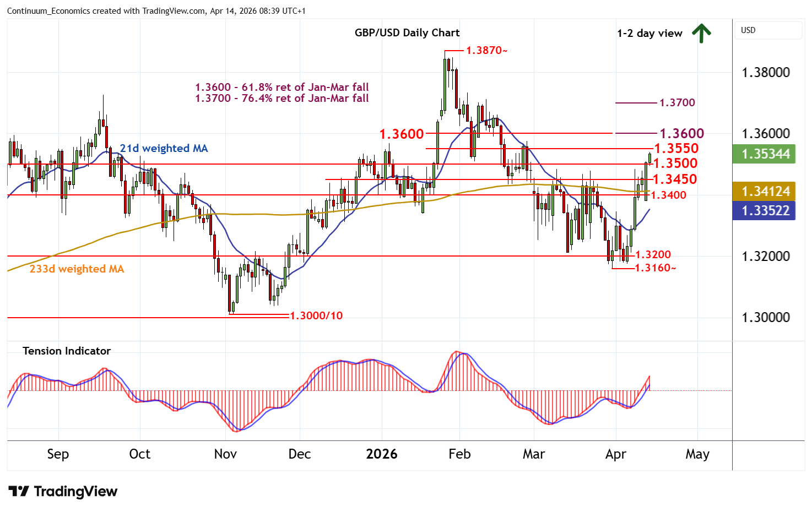Click the 1-2 day view label
This screenshot has width=812, height=512.
tap(649, 34)
